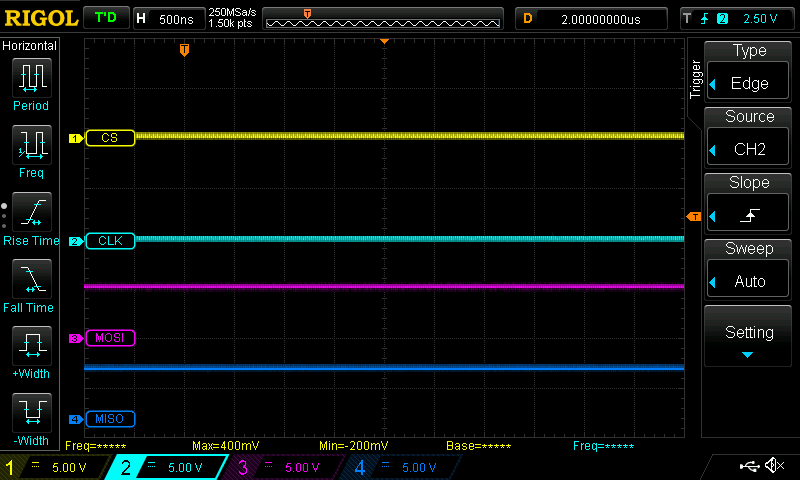Expand the trigger Setting submenu
This screenshot has height=480, width=800.
pos(747,336)
